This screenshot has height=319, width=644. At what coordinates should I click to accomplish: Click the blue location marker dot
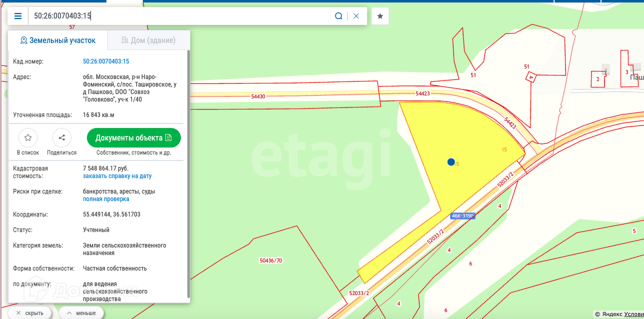coord(451,162)
